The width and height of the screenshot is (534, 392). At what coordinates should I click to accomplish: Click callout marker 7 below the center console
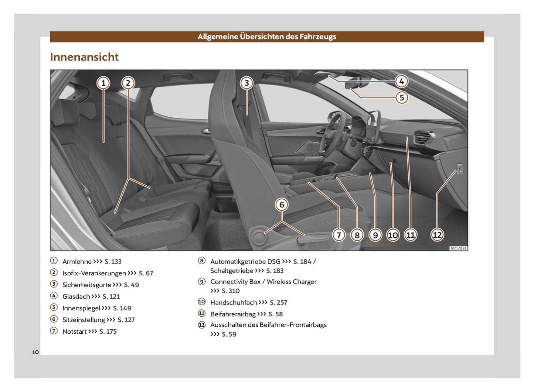[x=339, y=235]
